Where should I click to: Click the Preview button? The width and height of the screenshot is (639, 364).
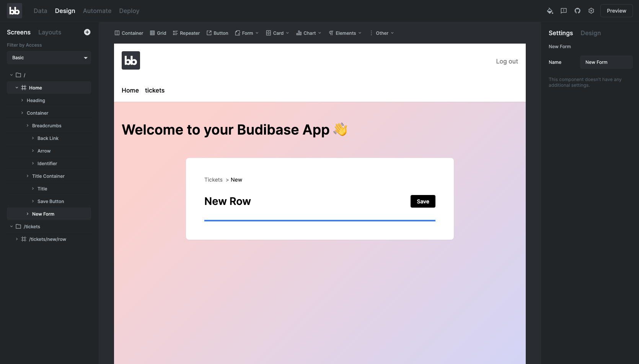[616, 11]
